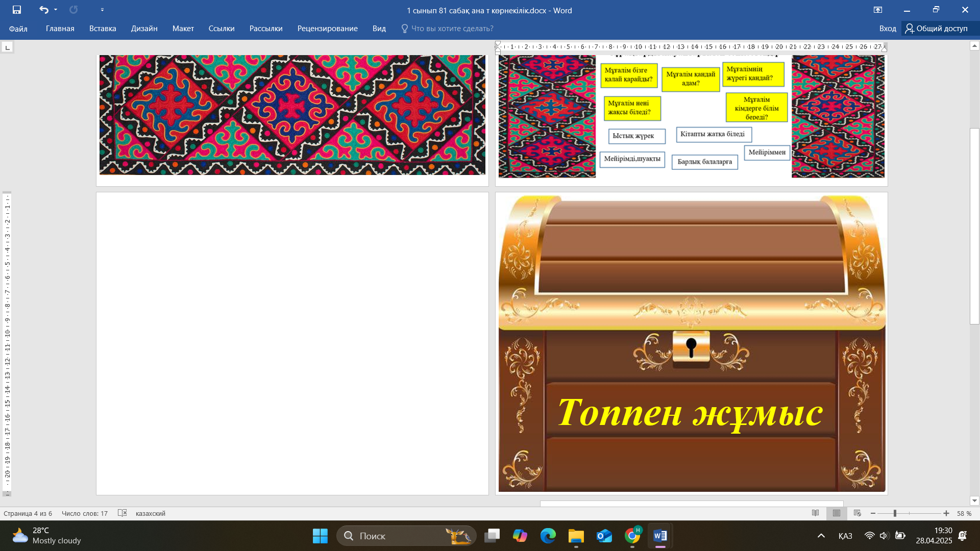Viewport: 980px width, 551px height.
Task: Click the Общий доступ share button
Action: 937,29
